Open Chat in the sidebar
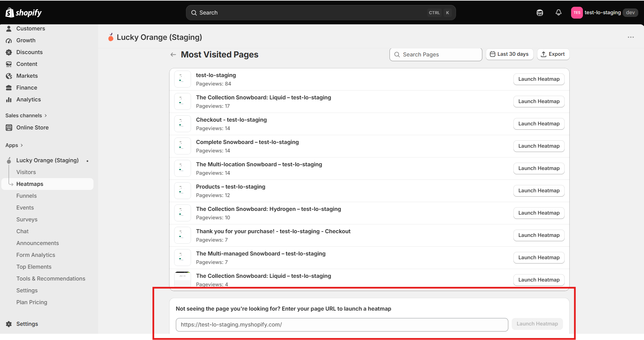Image resolution: width=644 pixels, height=340 pixels. (x=23, y=231)
